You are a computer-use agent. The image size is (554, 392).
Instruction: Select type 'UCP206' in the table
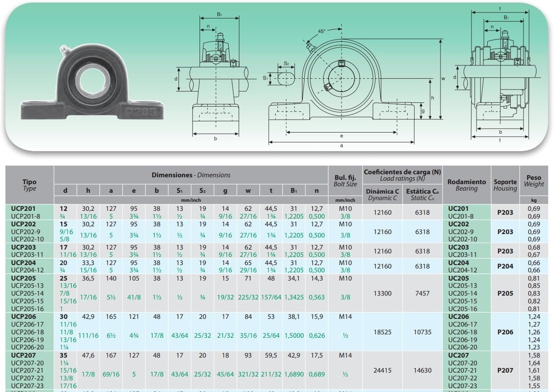(x=24, y=317)
